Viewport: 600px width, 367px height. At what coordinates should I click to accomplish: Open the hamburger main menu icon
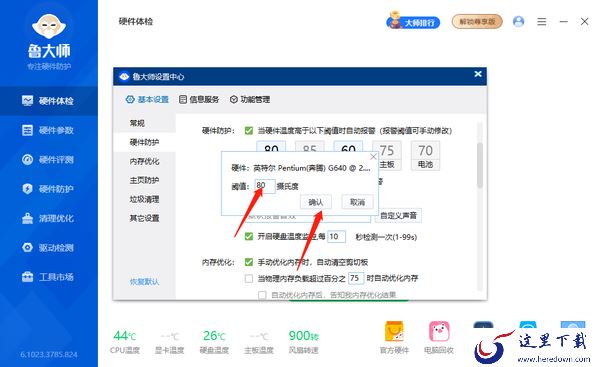pyautogui.click(x=541, y=21)
